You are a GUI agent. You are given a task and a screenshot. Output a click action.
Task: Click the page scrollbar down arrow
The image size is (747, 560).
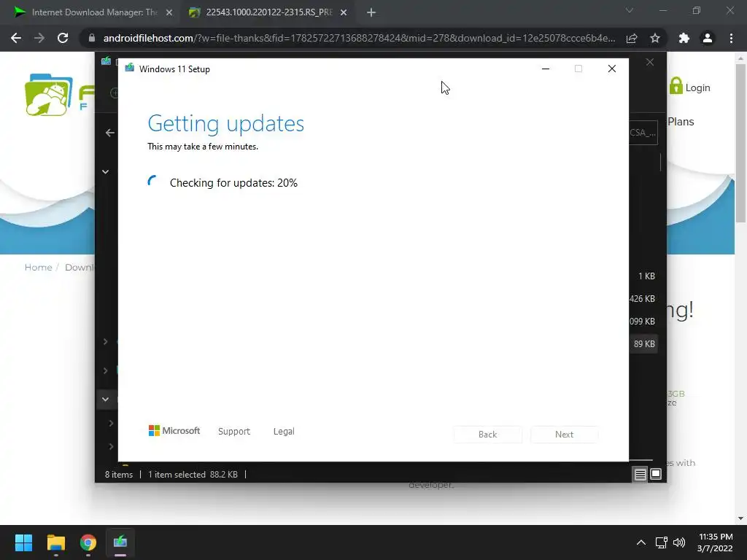(x=740, y=518)
